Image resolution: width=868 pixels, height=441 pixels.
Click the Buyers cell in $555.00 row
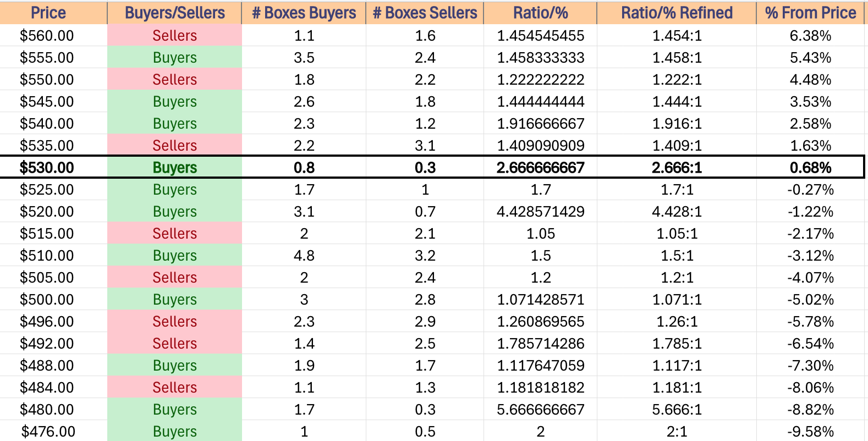tap(174, 57)
